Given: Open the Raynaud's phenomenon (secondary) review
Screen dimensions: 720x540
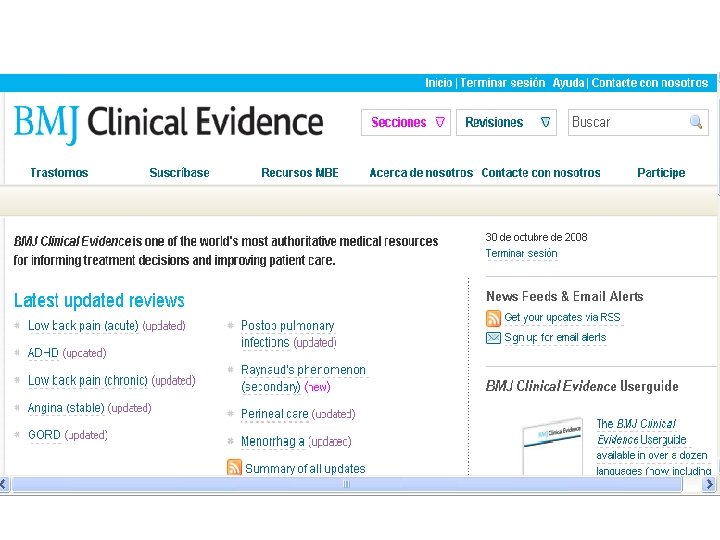Looking at the screenshot, I should point(303,378).
